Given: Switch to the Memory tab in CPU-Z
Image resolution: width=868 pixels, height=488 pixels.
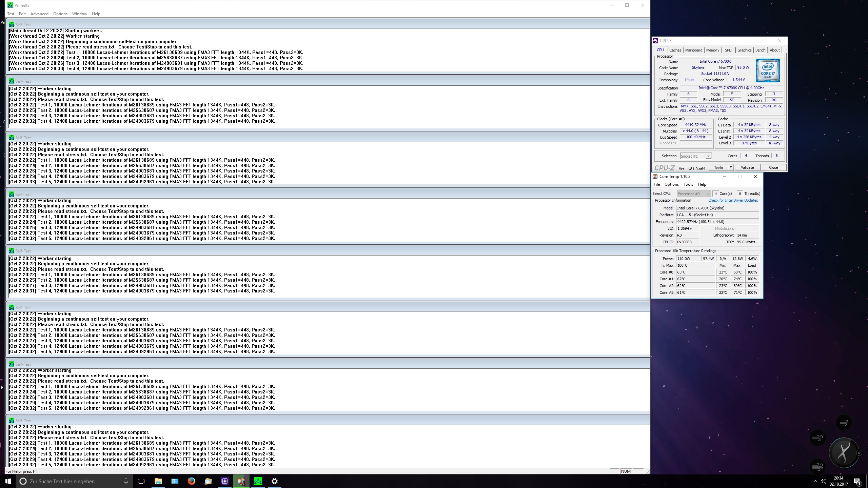Looking at the screenshot, I should tap(712, 50).
